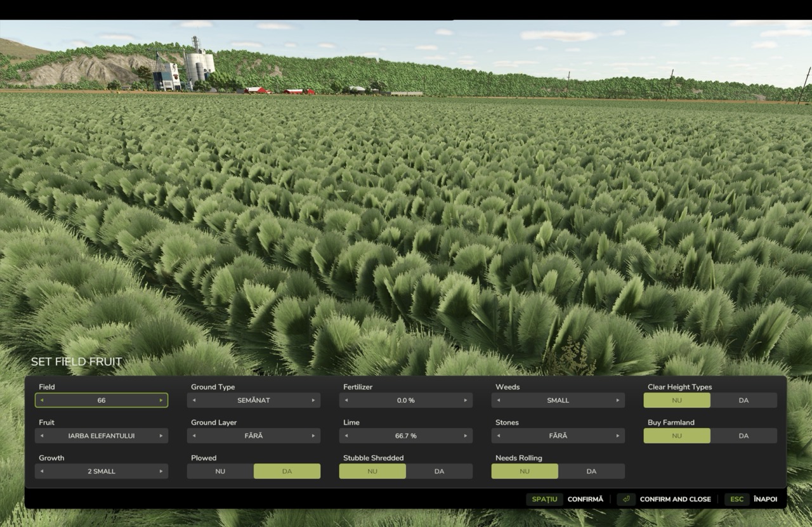Enable Needs Rolling with DA

(x=591, y=471)
